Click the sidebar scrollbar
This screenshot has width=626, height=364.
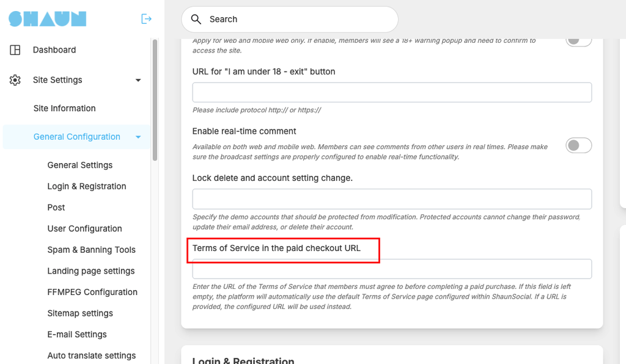tap(155, 100)
